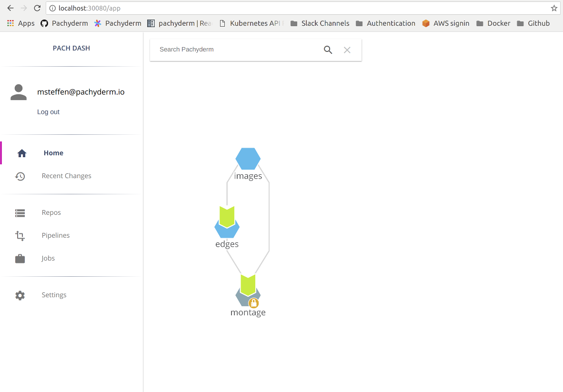
Task: Bookmark this page with the star
Action: point(554,8)
